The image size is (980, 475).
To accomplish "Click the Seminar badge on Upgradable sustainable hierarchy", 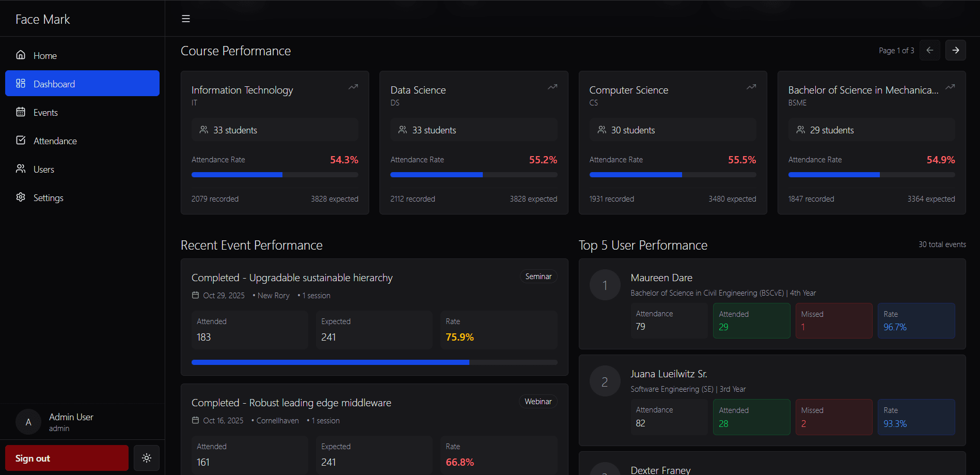I will [539, 276].
